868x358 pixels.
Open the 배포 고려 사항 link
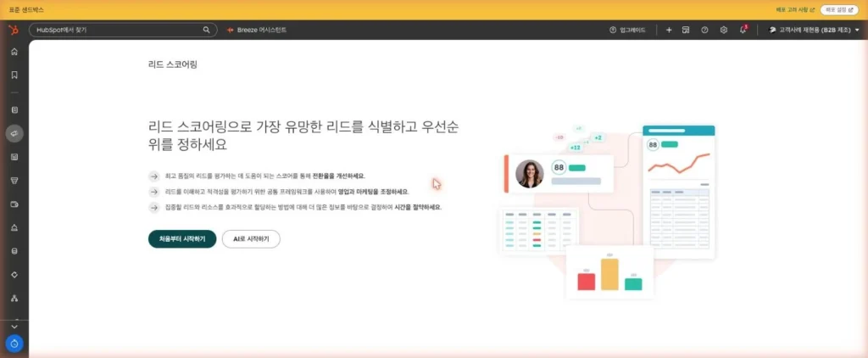795,10
